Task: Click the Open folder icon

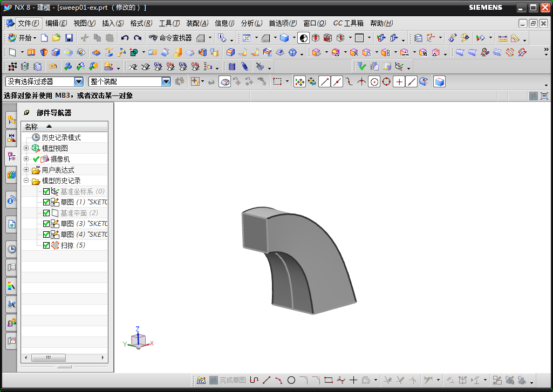Action: click(x=57, y=38)
